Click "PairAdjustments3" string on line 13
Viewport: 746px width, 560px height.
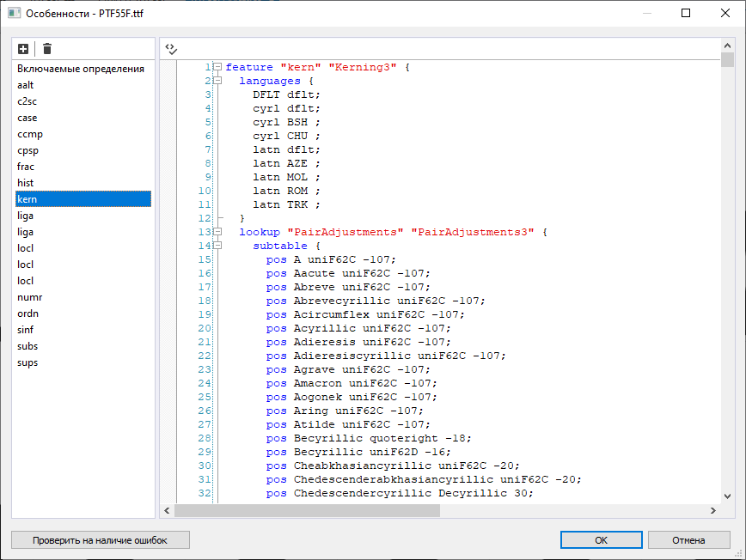(x=473, y=232)
